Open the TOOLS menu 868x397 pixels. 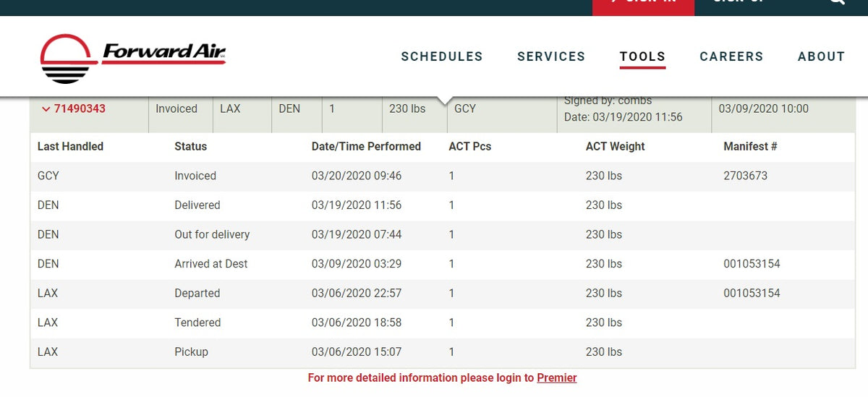(x=642, y=56)
